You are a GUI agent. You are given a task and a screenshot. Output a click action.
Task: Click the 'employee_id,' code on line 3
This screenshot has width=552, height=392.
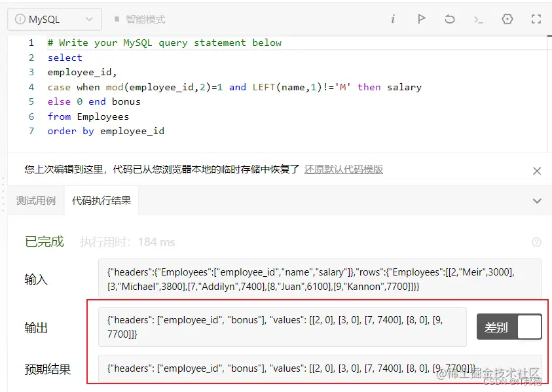82,72
